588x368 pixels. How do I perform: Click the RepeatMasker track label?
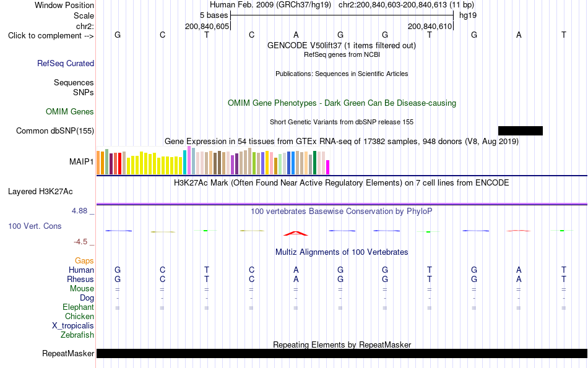click(68, 353)
